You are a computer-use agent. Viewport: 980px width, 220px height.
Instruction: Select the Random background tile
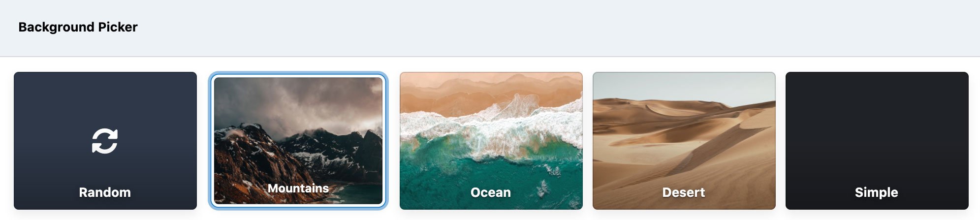[x=105, y=141]
